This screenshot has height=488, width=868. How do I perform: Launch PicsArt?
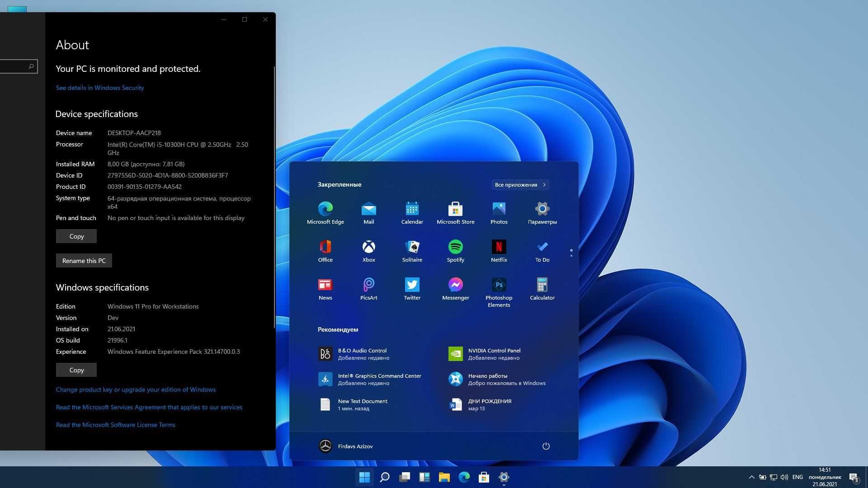pos(369,289)
